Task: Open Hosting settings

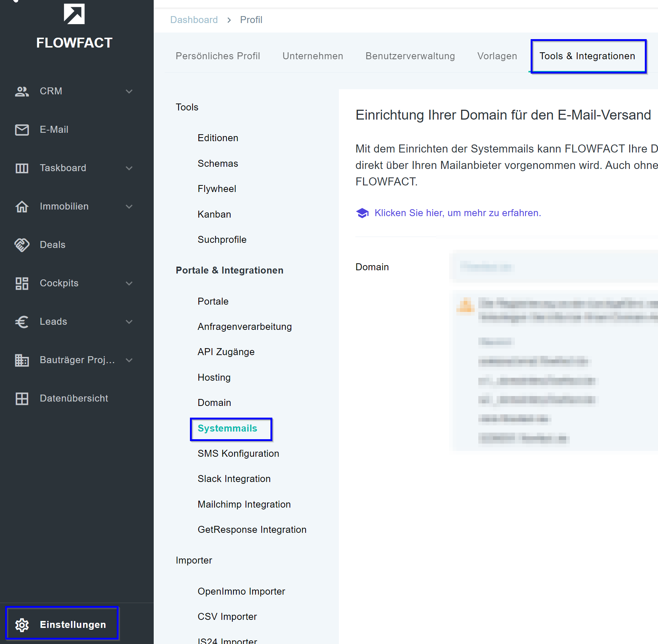Action: pos(214,377)
